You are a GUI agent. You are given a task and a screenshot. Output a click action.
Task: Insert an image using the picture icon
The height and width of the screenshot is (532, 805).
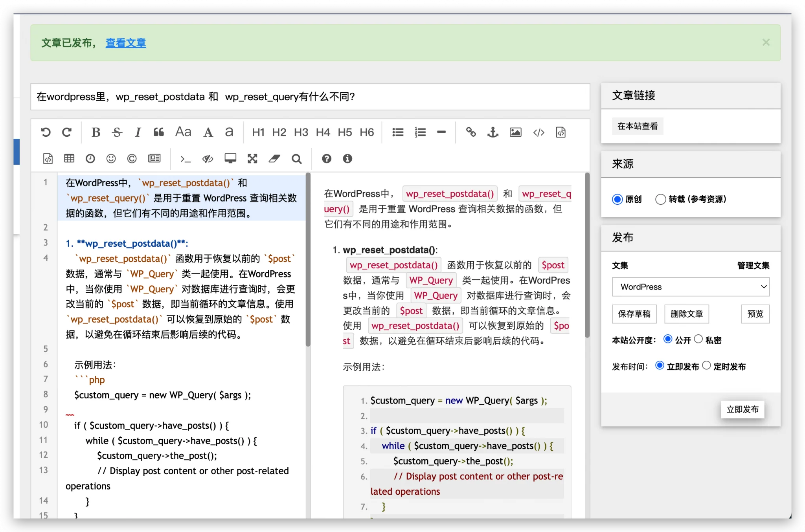pos(515,132)
